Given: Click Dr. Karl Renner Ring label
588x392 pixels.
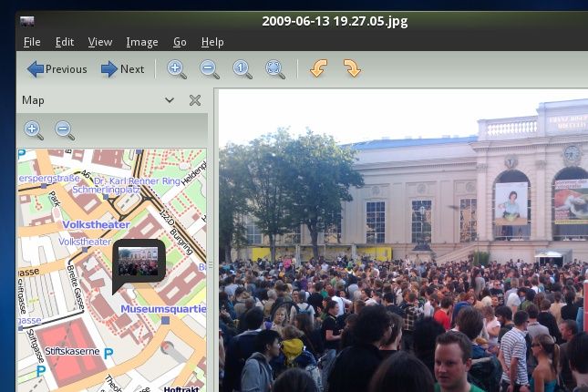Looking at the screenshot, I should pos(137,181).
